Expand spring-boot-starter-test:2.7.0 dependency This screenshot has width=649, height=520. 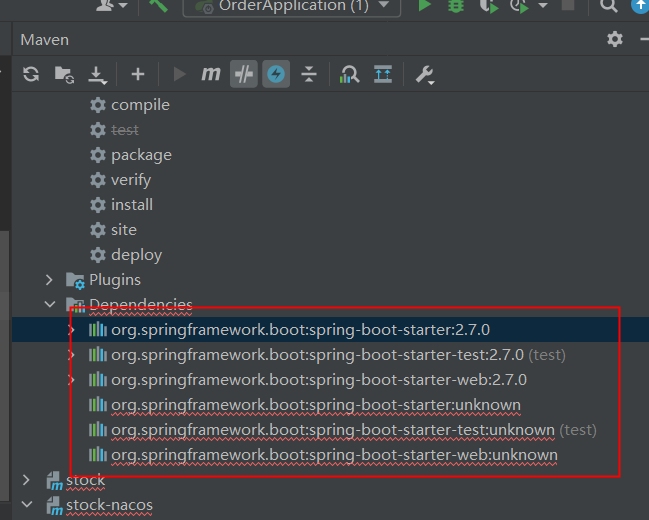pyautogui.click(x=72, y=355)
